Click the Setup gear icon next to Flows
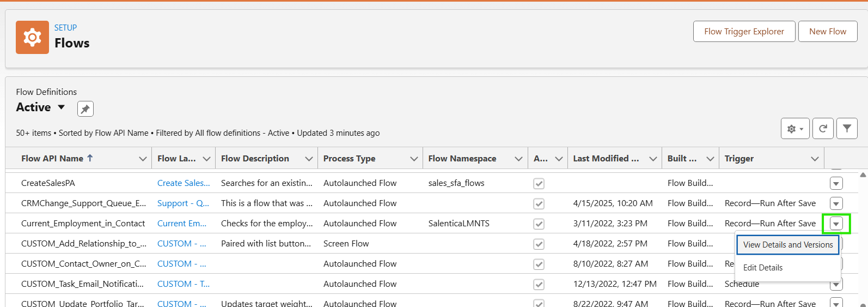Image resolution: width=868 pixels, height=307 pixels. coord(32,37)
